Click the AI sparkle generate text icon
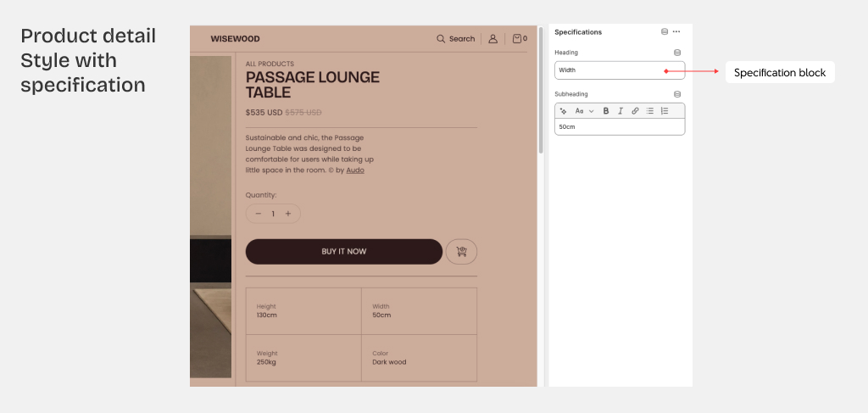 coord(563,111)
